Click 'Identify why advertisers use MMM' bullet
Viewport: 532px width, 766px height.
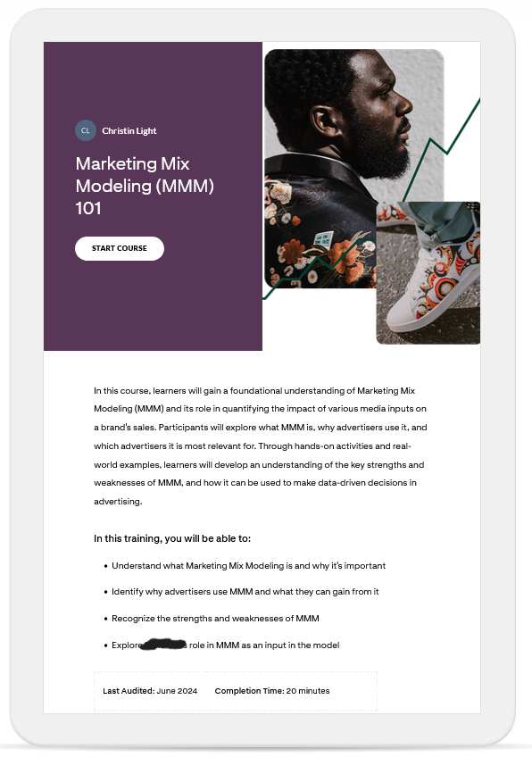point(245,592)
